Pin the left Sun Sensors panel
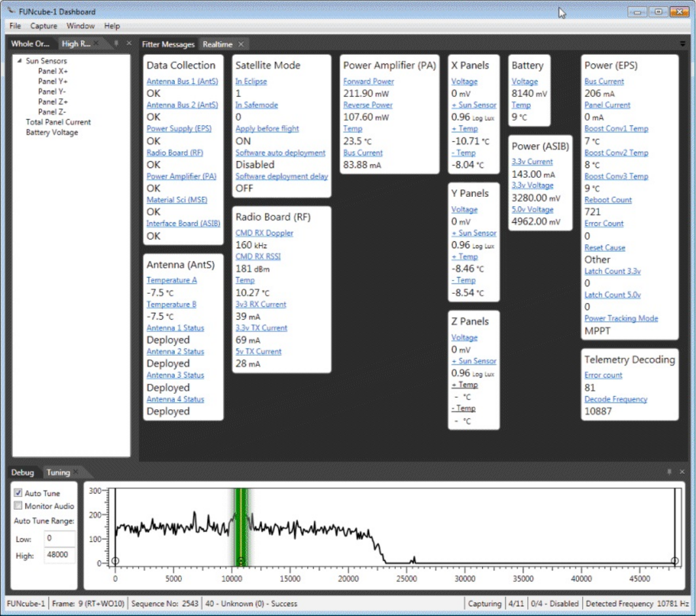Viewport: 696px width, 616px height. click(x=116, y=43)
